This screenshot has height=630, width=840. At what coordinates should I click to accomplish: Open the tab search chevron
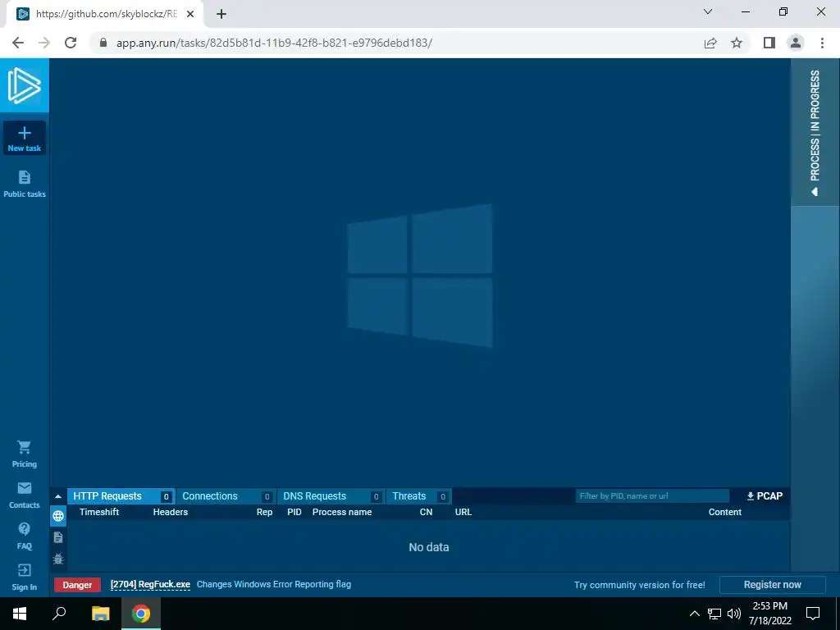click(708, 11)
